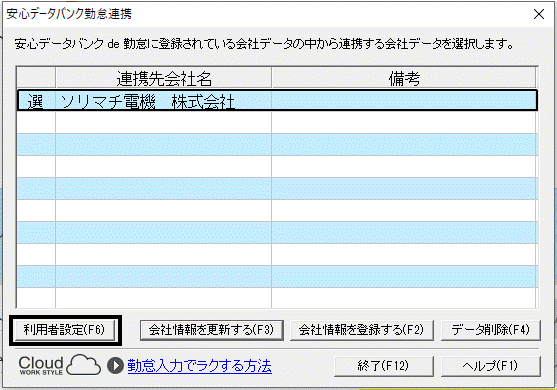
Task: Click 会社情報を更新する(F3) button
Action: tap(212, 330)
